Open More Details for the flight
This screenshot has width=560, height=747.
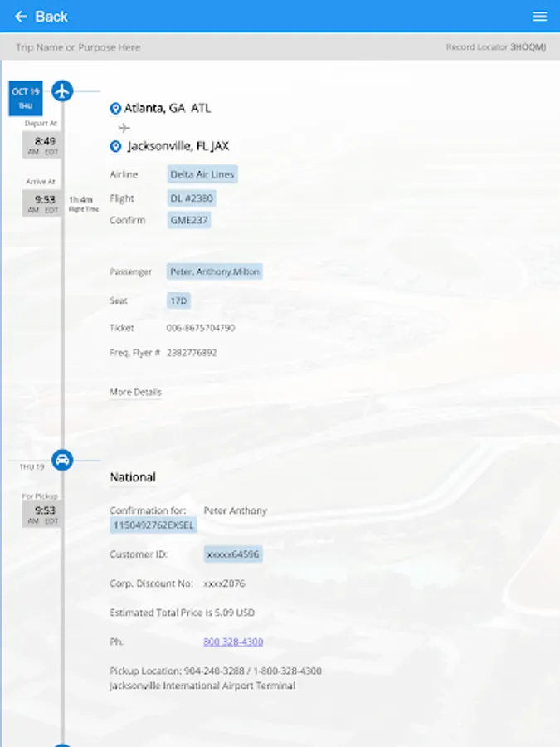136,392
